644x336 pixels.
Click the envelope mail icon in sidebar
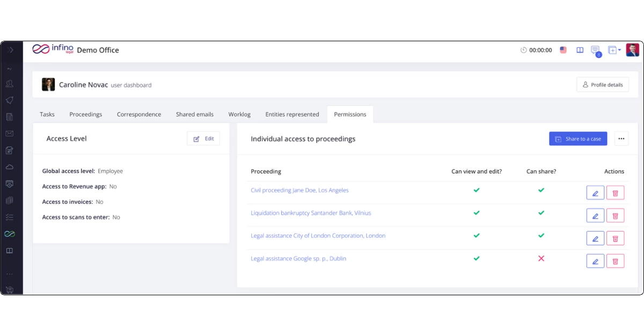[10, 133]
